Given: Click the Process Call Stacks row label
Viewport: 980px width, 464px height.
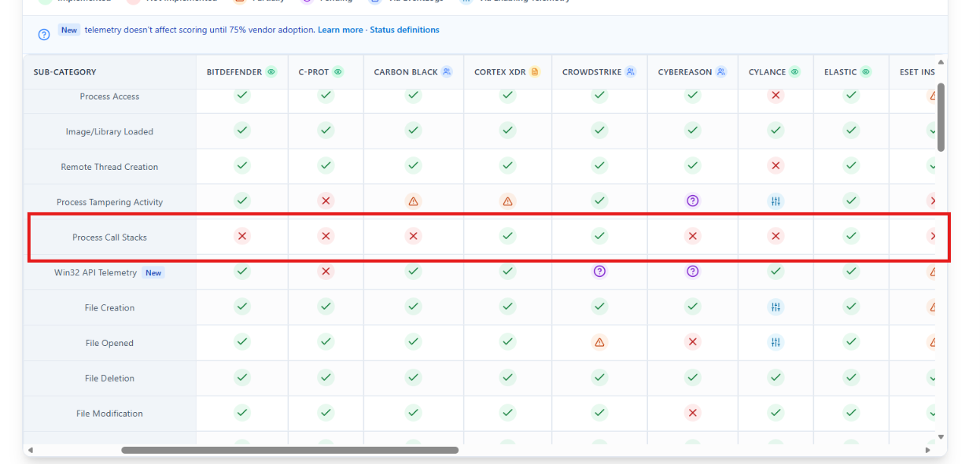Looking at the screenshot, I should pos(109,238).
